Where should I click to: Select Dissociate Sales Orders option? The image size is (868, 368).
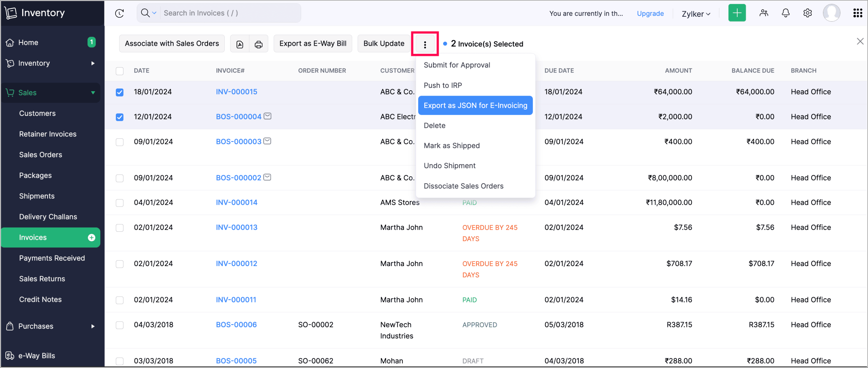475,186
